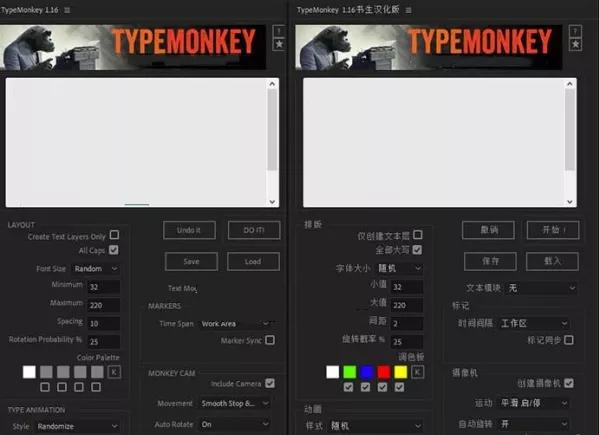Viewport: 599px width, 435px height.
Task: Pick the white swatch in right palette
Action: (332, 372)
